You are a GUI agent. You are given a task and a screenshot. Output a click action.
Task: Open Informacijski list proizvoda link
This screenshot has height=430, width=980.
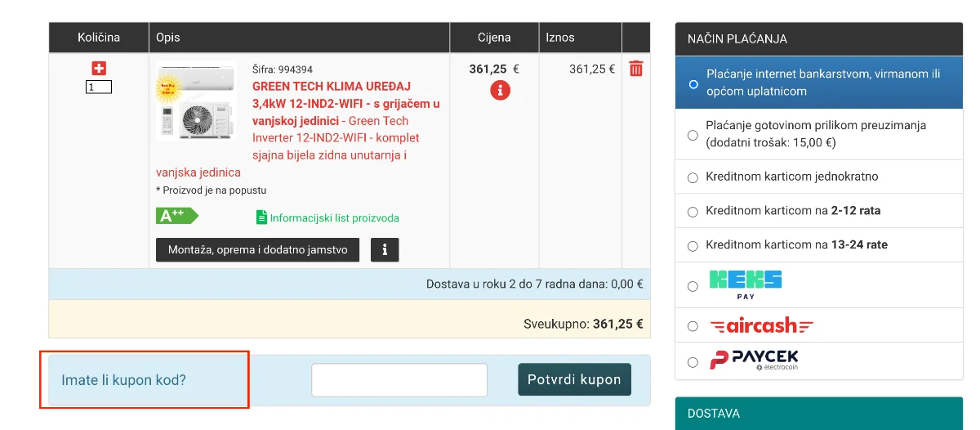[x=334, y=218]
